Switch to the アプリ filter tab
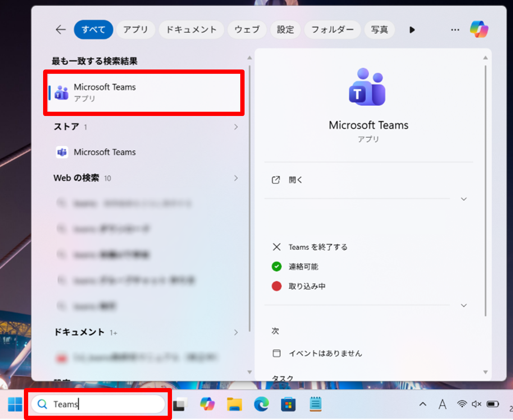The width and height of the screenshot is (513, 420). click(136, 29)
